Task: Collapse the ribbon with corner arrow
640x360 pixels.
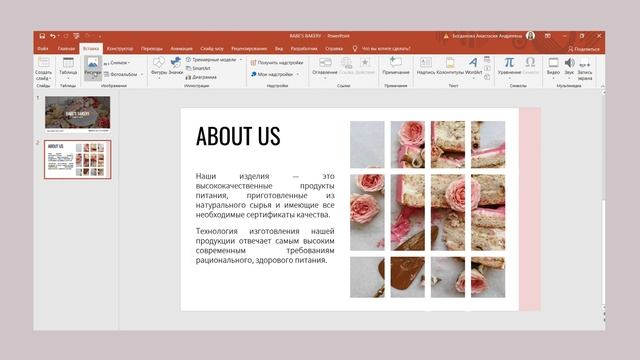Action: coord(602,86)
